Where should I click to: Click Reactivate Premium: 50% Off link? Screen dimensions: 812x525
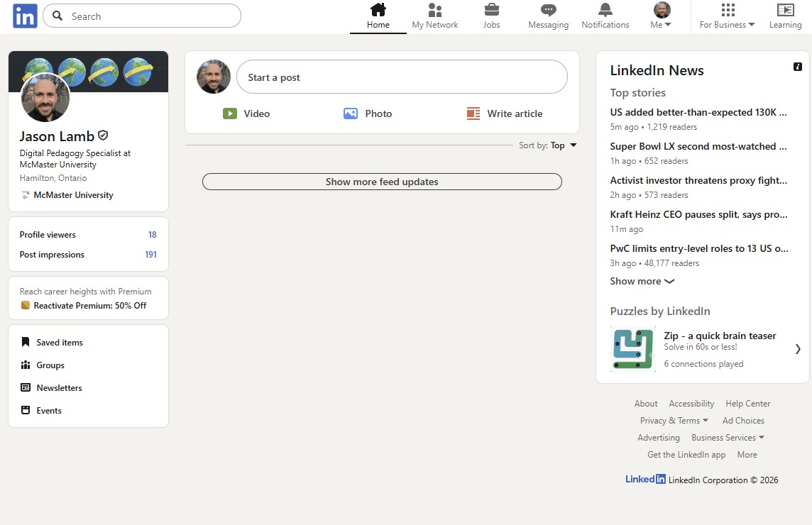click(x=89, y=306)
